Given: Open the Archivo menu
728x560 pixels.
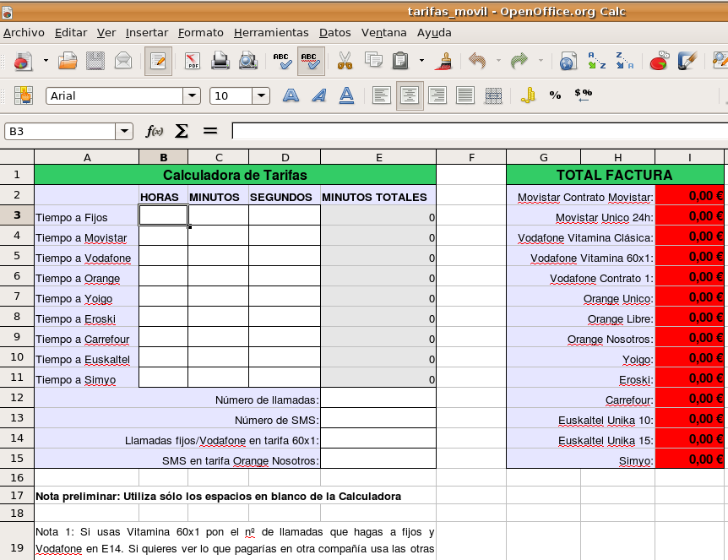Looking at the screenshot, I should point(24,32).
